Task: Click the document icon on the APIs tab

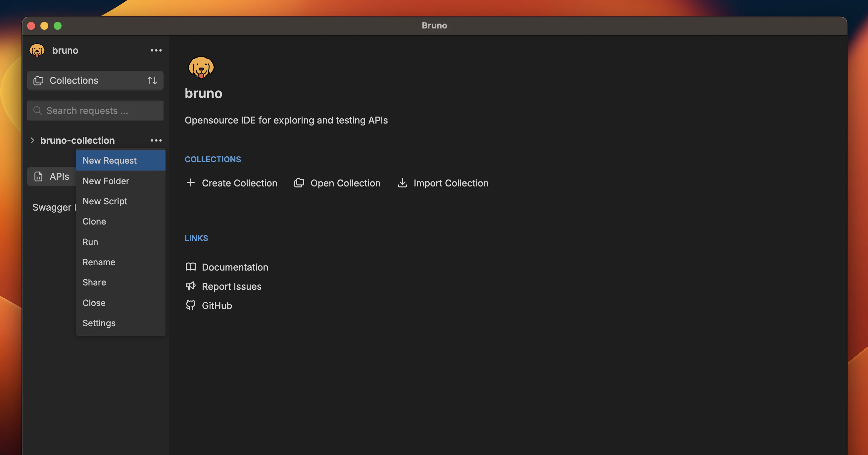Action: click(38, 176)
